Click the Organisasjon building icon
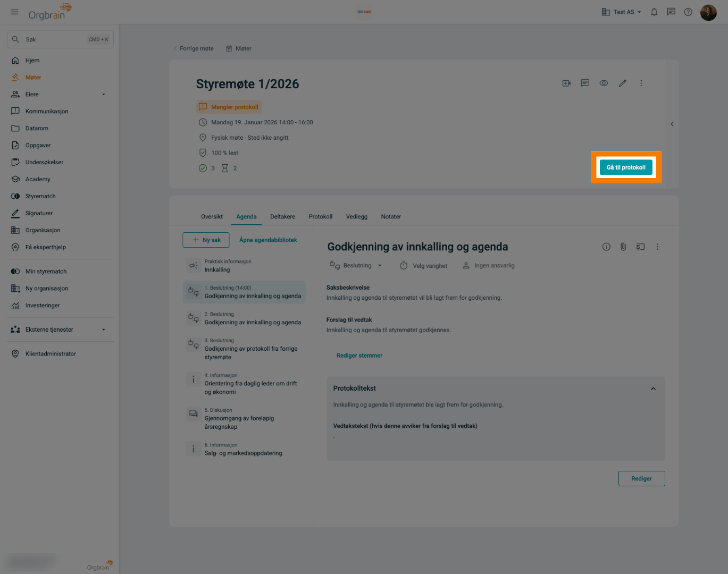Image resolution: width=728 pixels, height=574 pixels. coord(15,231)
